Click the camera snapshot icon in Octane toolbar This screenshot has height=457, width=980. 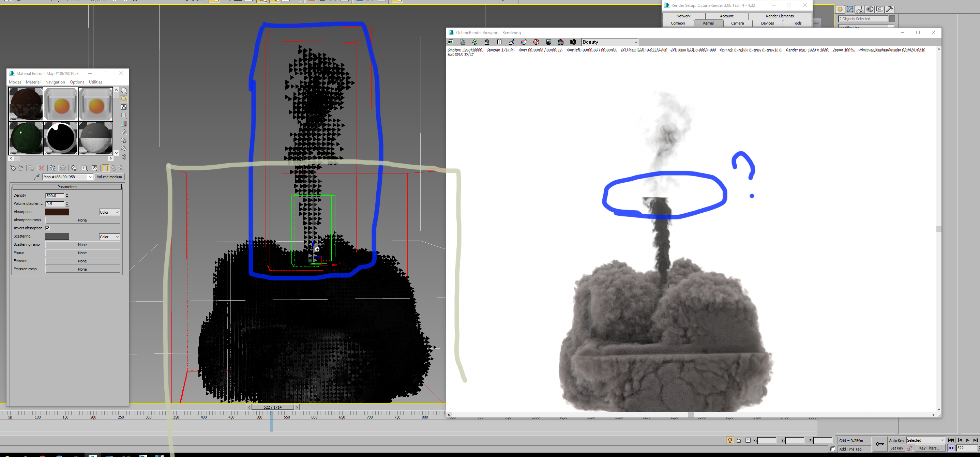point(573,42)
